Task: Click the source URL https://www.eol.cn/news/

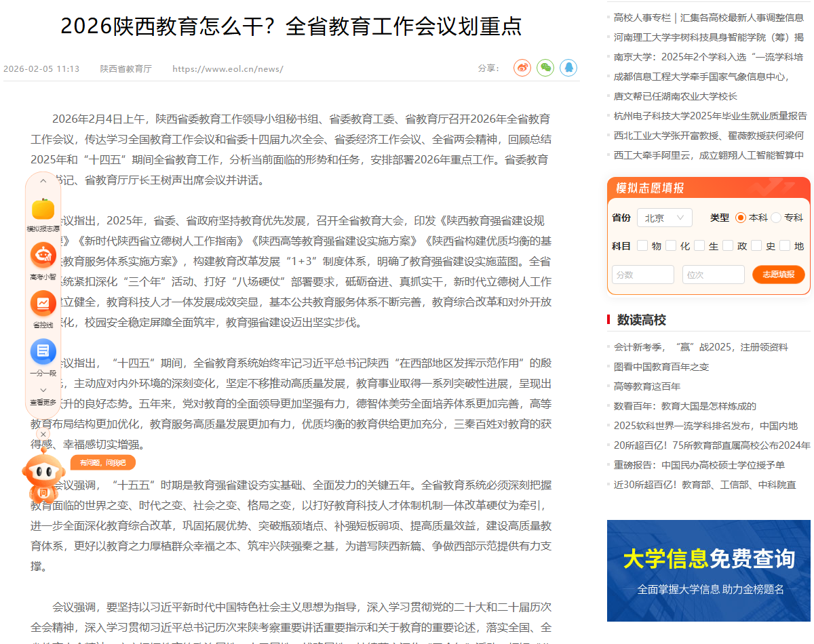Action: pos(228,69)
